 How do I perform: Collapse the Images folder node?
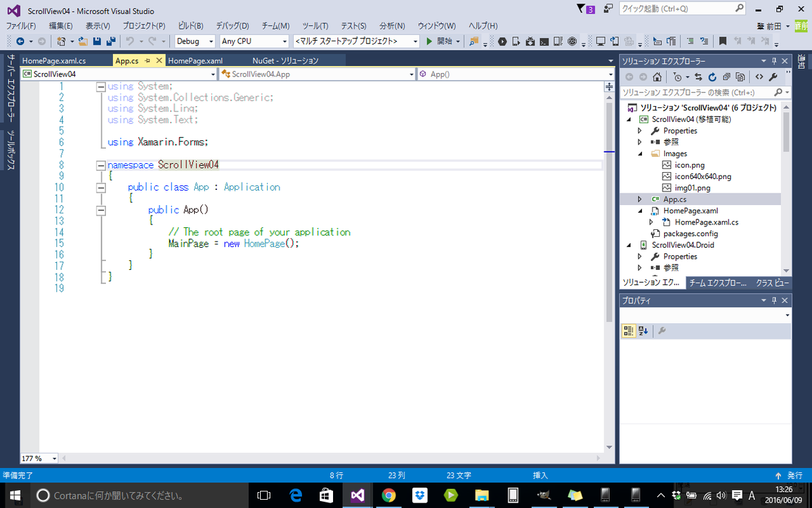640,154
